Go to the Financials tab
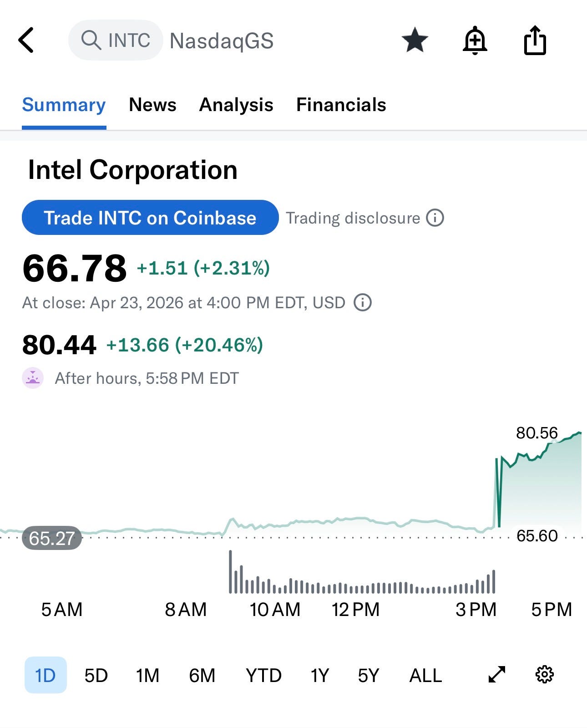This screenshot has width=587, height=728. tap(341, 105)
